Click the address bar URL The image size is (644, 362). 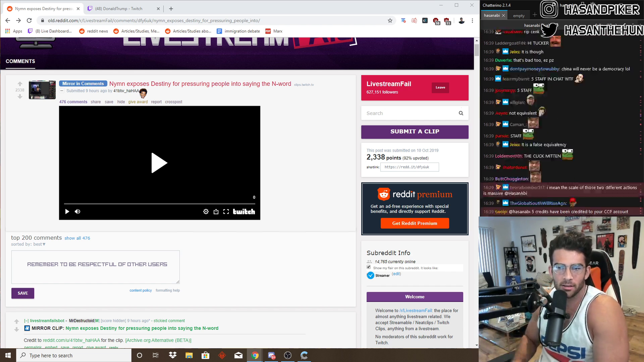[154, 21]
